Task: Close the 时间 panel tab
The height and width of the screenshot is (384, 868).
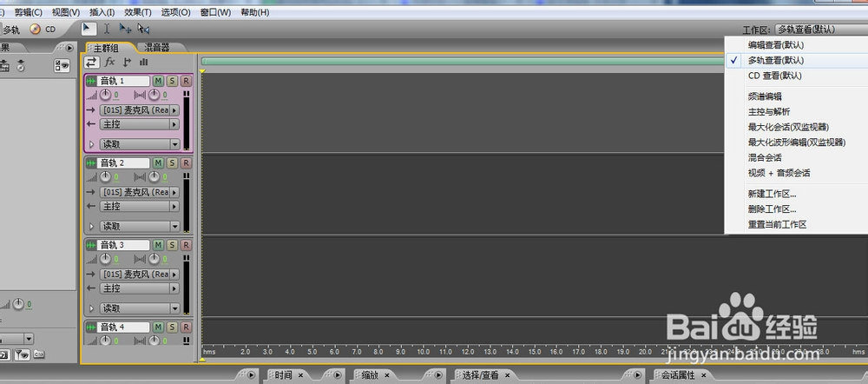Action: [x=300, y=375]
